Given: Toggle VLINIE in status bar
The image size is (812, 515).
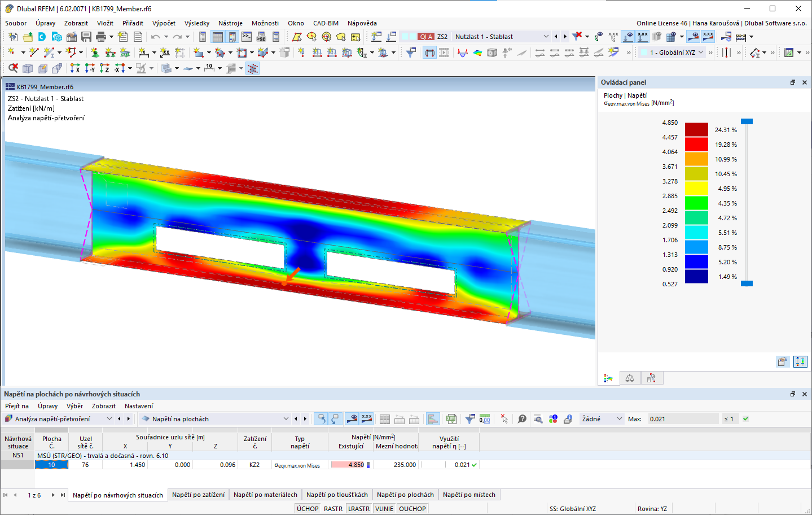Looking at the screenshot, I should click(x=384, y=509).
